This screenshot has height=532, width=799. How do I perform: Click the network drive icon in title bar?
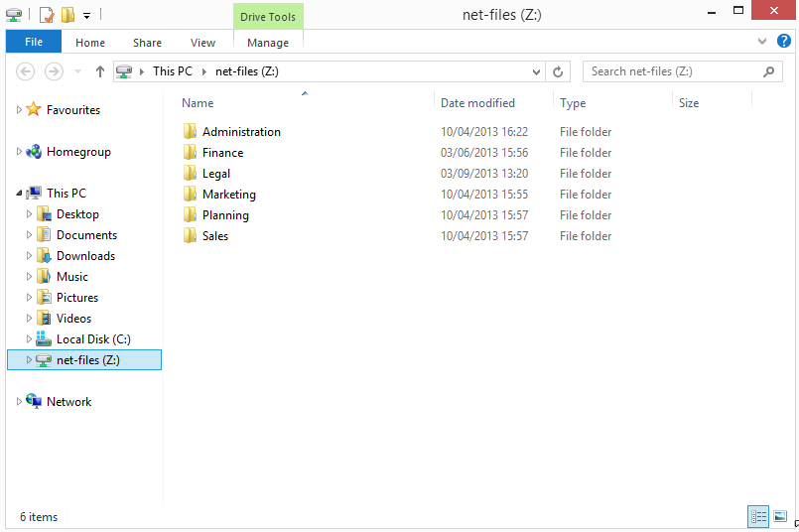tap(14, 15)
